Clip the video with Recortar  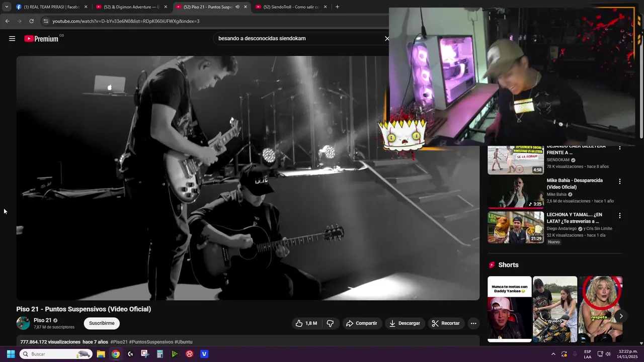(x=446, y=323)
